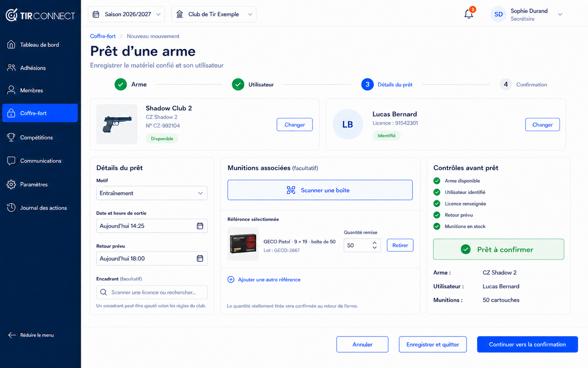Image resolution: width=588 pixels, height=368 pixels.
Task: Click Scanner une boîte button
Action: click(x=320, y=190)
